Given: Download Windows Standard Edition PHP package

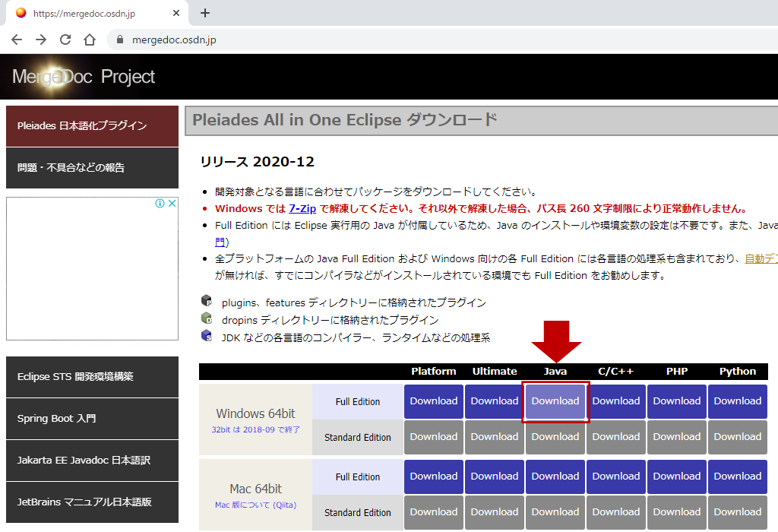Looking at the screenshot, I should (x=677, y=437).
